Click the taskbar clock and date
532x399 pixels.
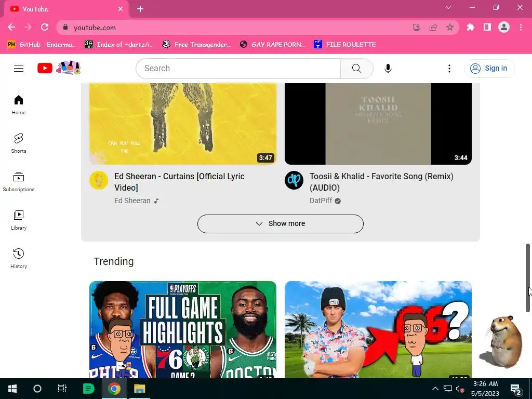click(x=485, y=389)
